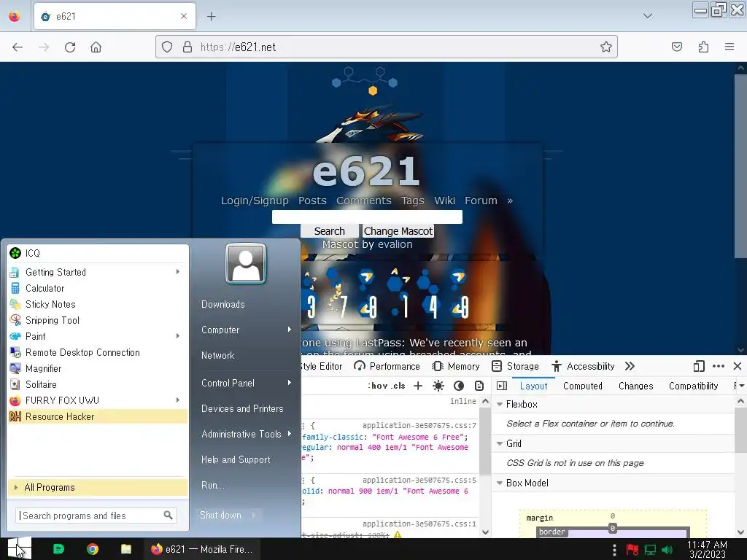Open the Firefox hamburger menu
This screenshot has width=747, height=560.
tap(729, 47)
